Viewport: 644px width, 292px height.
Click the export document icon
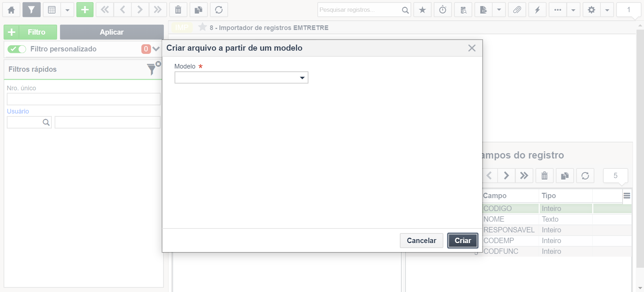(x=483, y=10)
